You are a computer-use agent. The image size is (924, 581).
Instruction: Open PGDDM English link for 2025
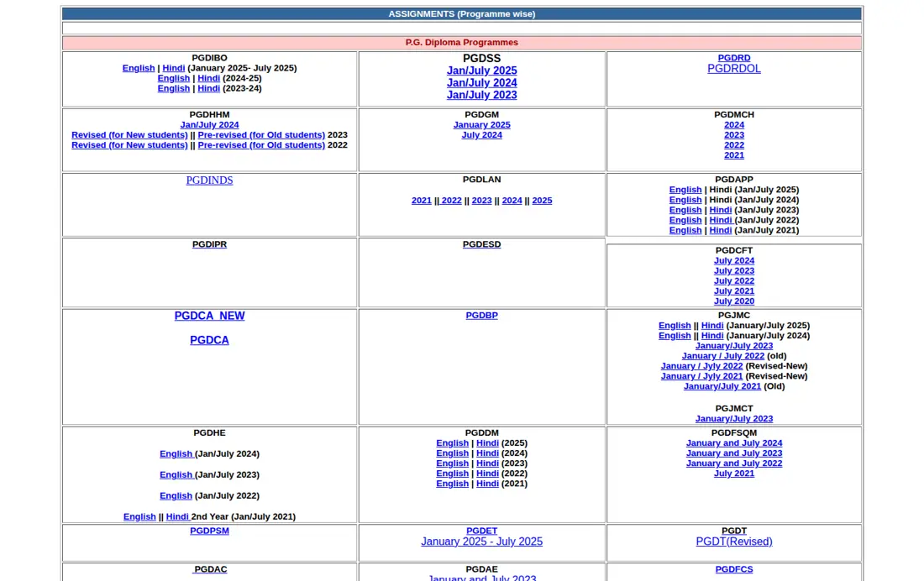click(x=452, y=443)
